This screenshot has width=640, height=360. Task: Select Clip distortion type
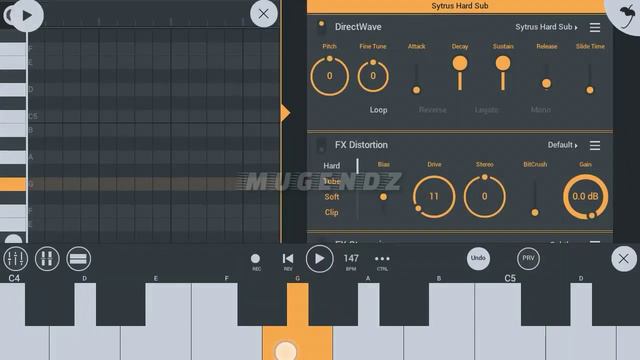coord(331,212)
